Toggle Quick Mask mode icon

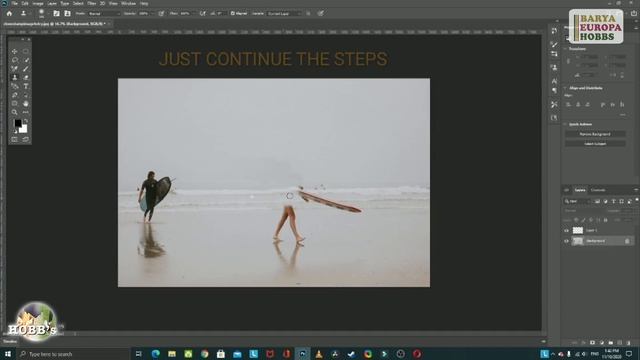15,140
